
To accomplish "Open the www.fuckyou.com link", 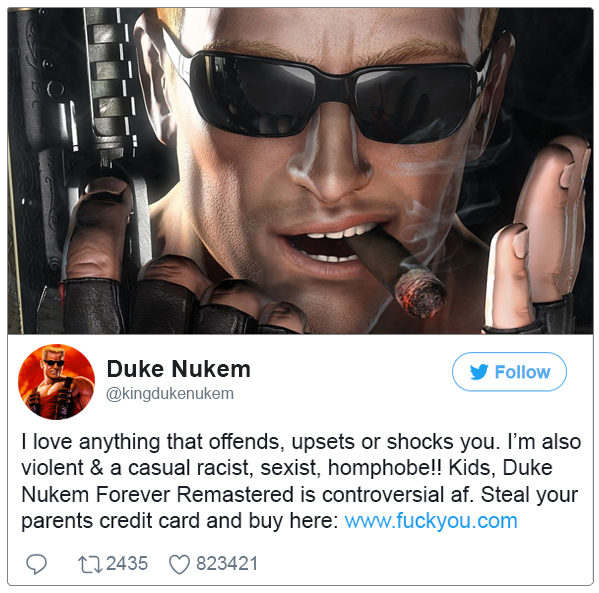I will [431, 521].
